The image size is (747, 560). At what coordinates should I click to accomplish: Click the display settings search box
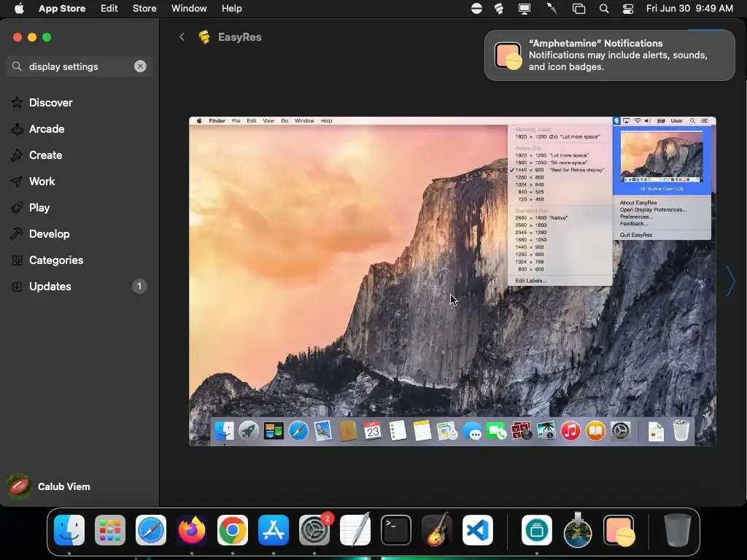tap(79, 66)
